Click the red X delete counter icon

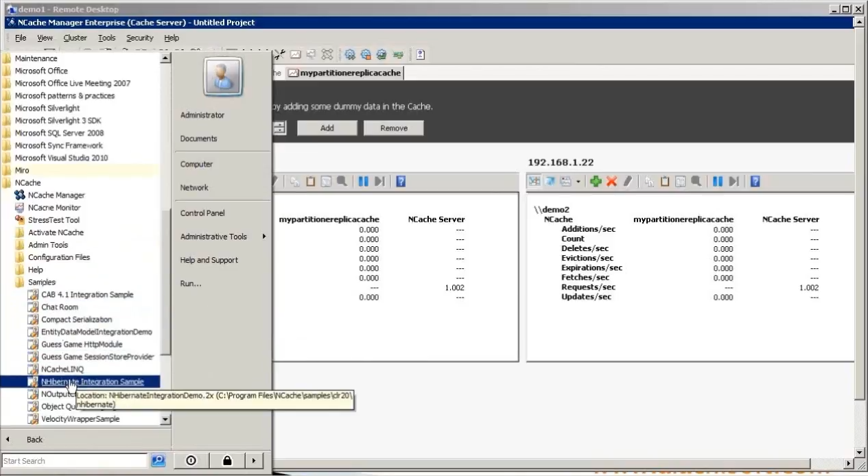[611, 181]
